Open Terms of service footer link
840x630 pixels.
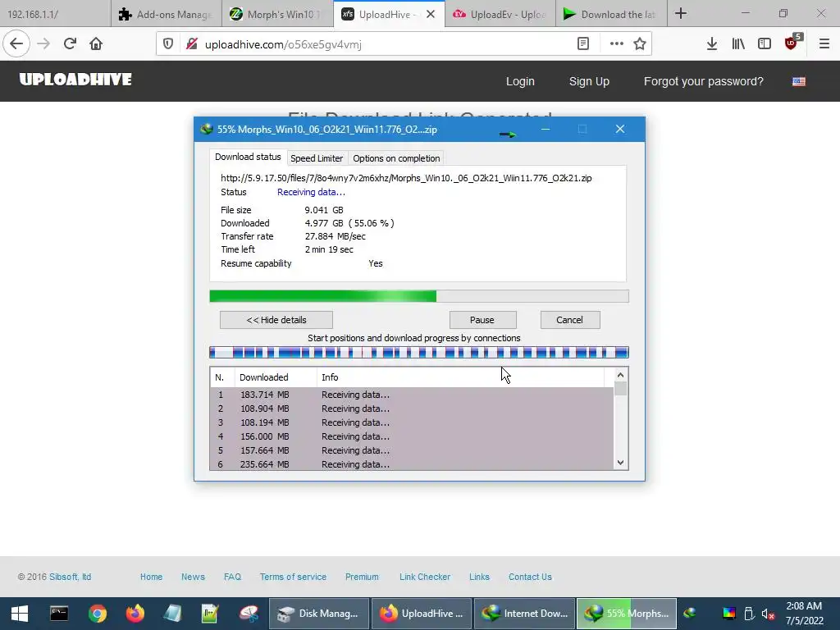click(x=293, y=577)
